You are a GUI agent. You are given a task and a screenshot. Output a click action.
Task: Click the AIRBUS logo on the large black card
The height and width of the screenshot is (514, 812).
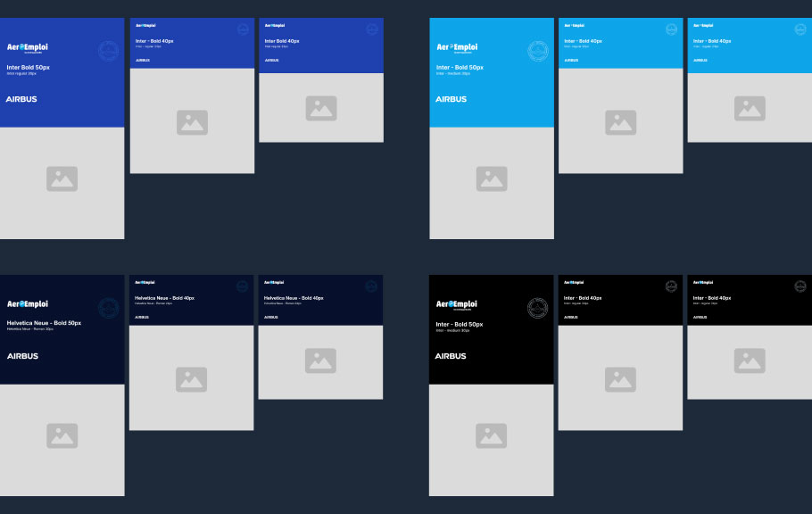[451, 356]
